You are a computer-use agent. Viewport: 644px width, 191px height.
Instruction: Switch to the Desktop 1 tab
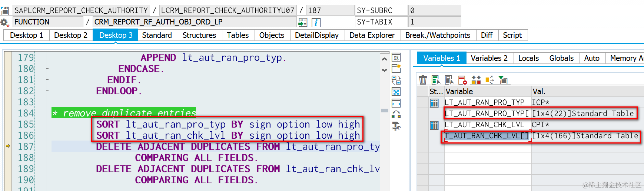click(26, 35)
